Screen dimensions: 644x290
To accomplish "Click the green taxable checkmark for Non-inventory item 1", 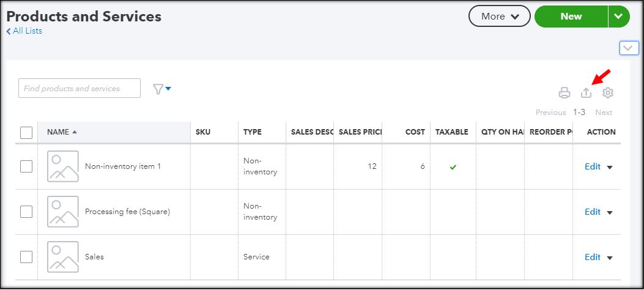I will [x=453, y=166].
